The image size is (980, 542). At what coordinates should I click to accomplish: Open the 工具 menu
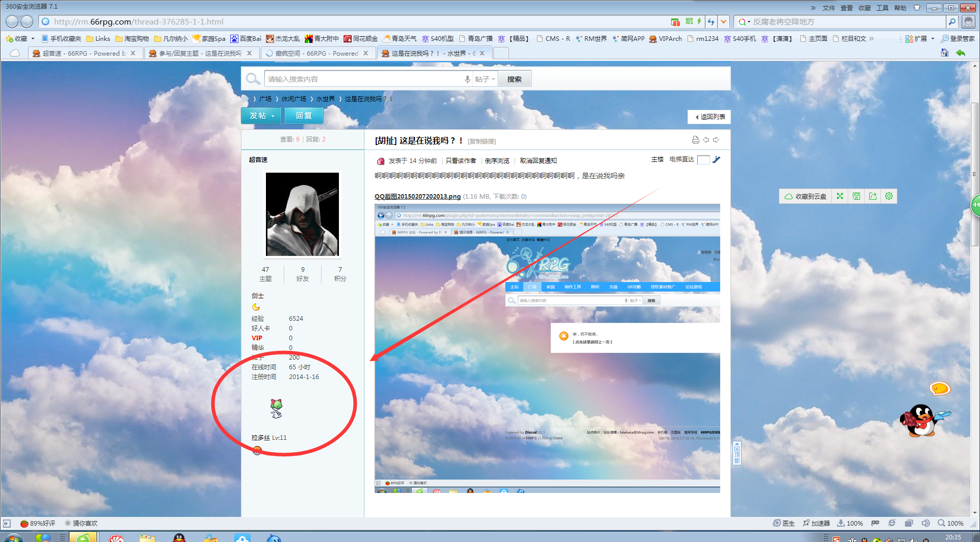[883, 8]
